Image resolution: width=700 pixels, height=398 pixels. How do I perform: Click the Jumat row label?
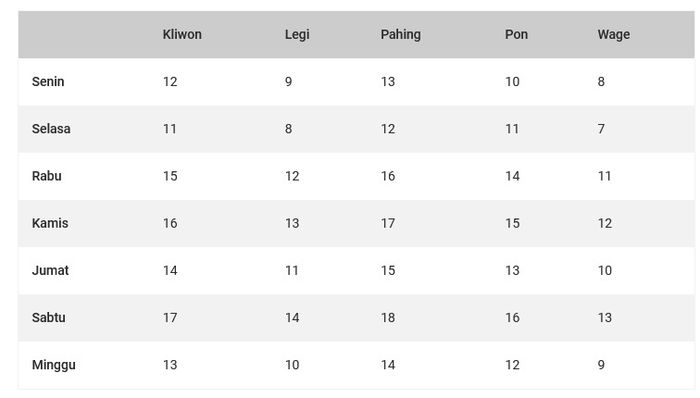50,270
